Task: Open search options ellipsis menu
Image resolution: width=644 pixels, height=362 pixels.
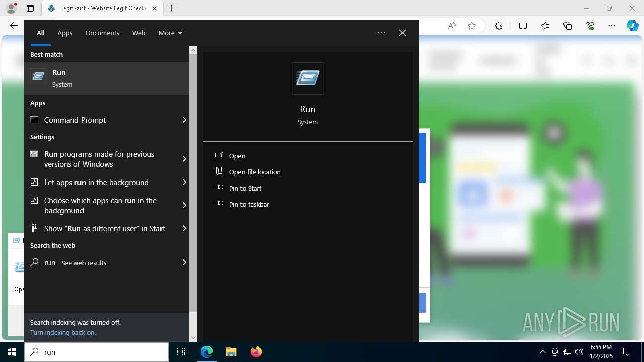Action: coord(381,33)
